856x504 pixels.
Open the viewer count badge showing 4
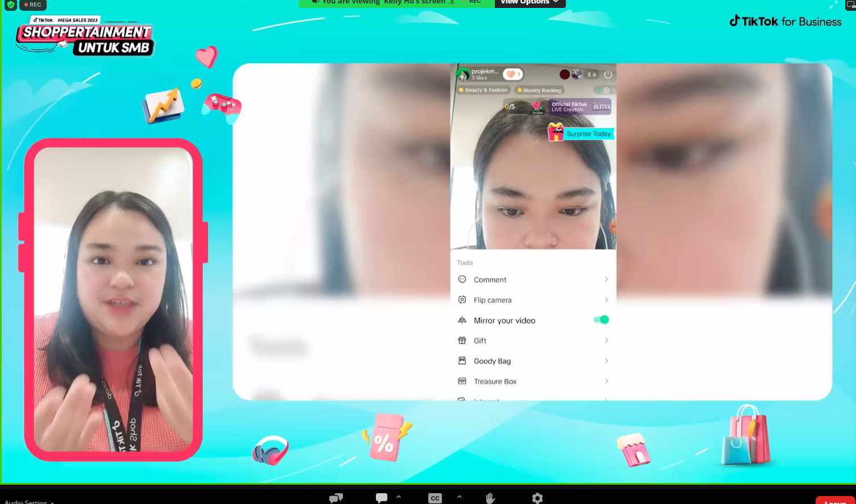pyautogui.click(x=592, y=75)
